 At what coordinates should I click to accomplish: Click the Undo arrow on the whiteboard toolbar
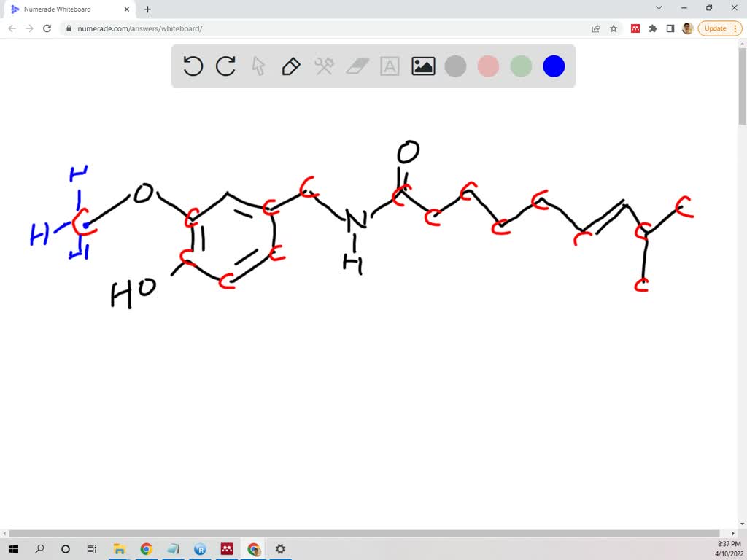click(x=193, y=66)
